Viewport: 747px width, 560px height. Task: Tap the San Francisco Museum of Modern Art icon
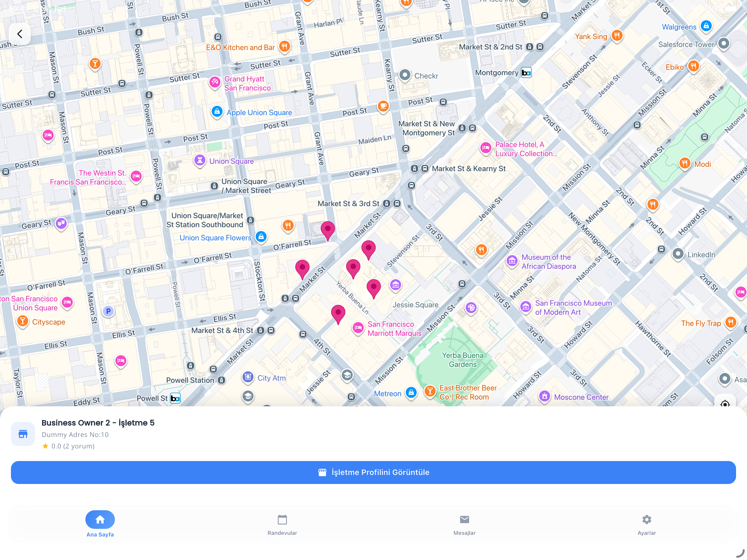point(526,307)
